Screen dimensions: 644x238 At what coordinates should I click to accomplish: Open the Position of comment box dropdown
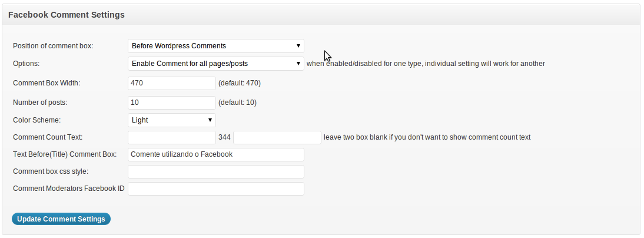tap(215, 46)
